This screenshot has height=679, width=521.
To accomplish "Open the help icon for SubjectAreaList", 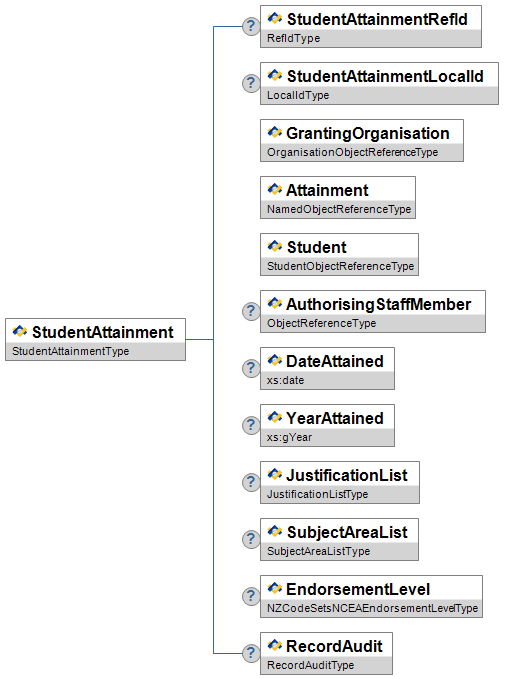I will click(x=251, y=540).
